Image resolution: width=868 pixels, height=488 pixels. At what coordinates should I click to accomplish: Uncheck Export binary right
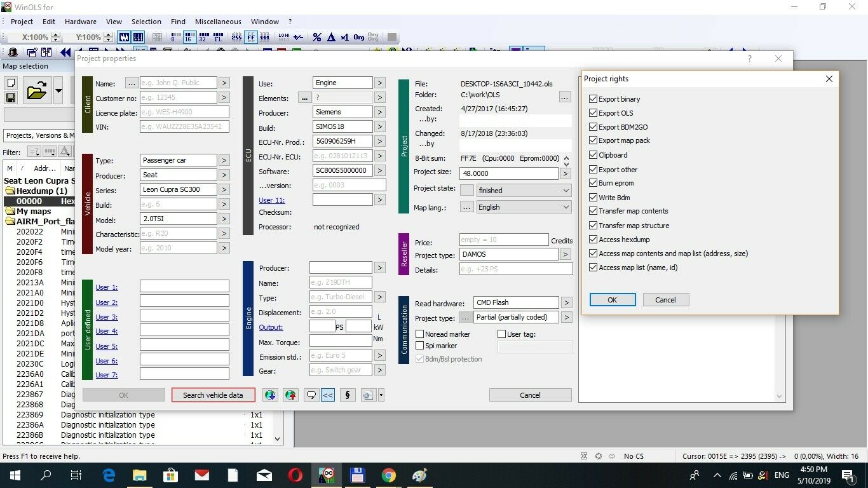pos(593,99)
